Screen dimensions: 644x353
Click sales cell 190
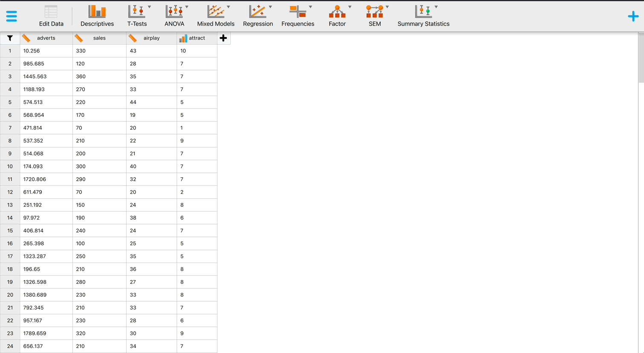[99, 218]
